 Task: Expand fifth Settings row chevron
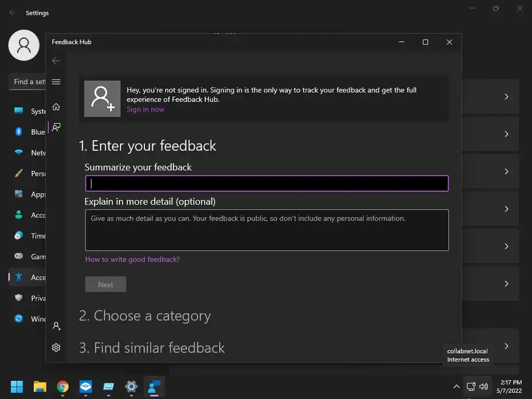coord(506,246)
